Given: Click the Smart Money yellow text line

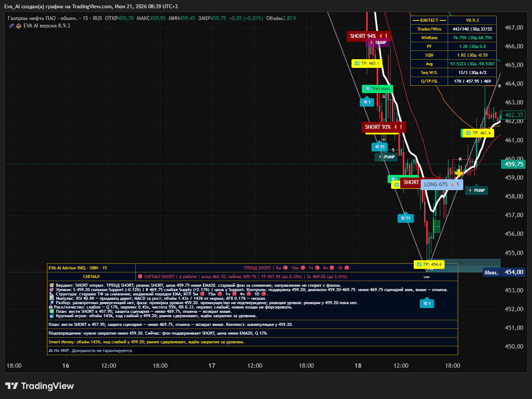Looking at the screenshot, I should coord(146,342).
